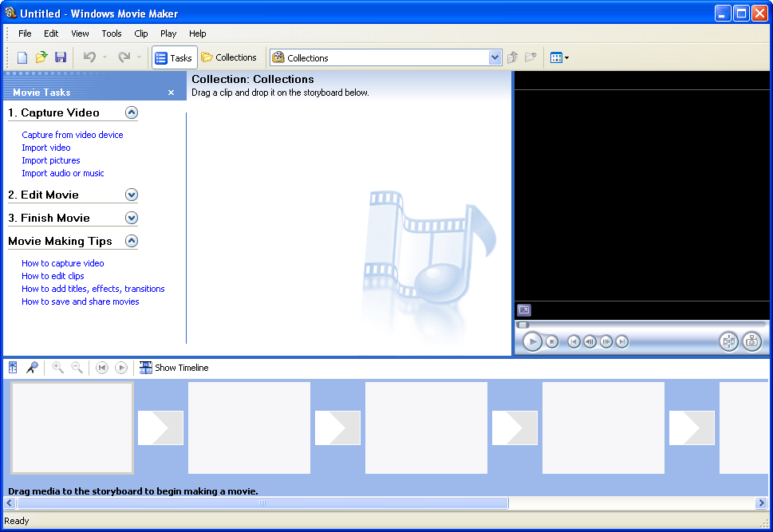This screenshot has width=773, height=532.
Task: Click the Stop button in preview monitor
Action: [x=552, y=341]
